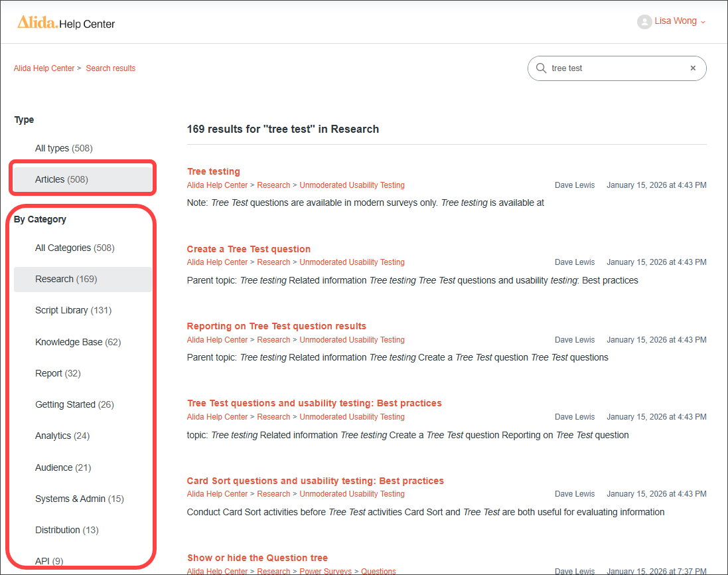This screenshot has width=728, height=575.
Task: Click Help Center text next to logo
Action: 87,24
